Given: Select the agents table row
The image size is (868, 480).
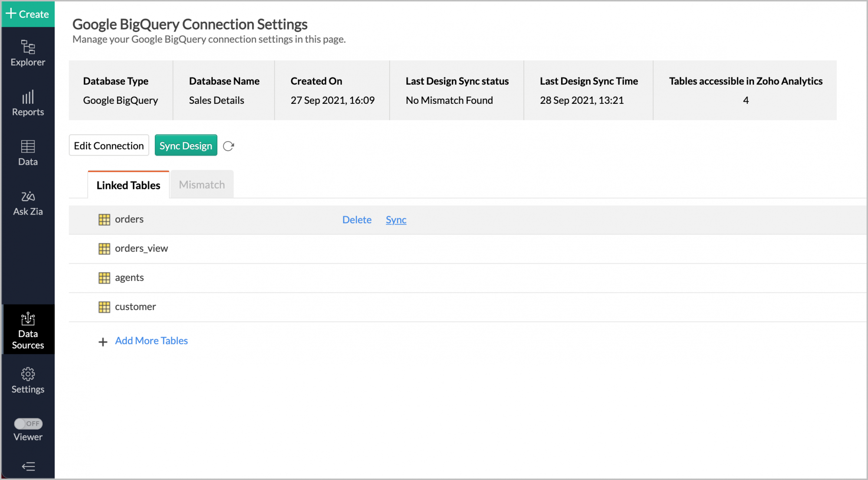Looking at the screenshot, I should pos(468,278).
